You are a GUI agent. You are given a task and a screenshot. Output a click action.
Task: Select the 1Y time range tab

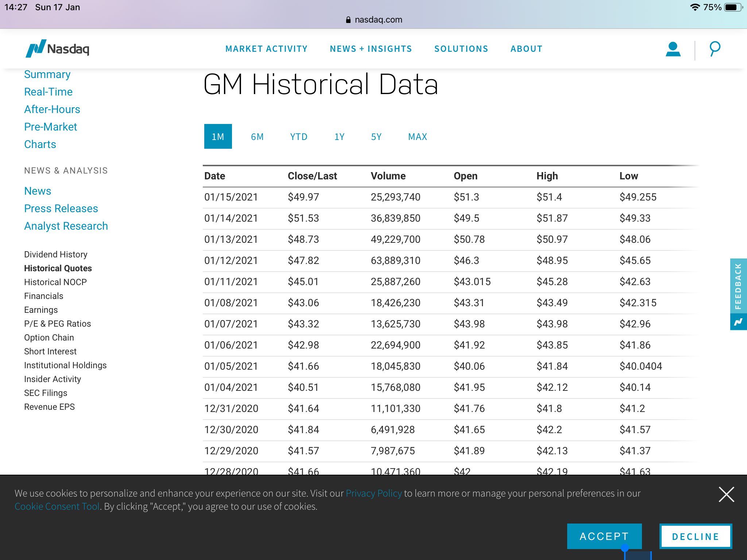tap(340, 137)
